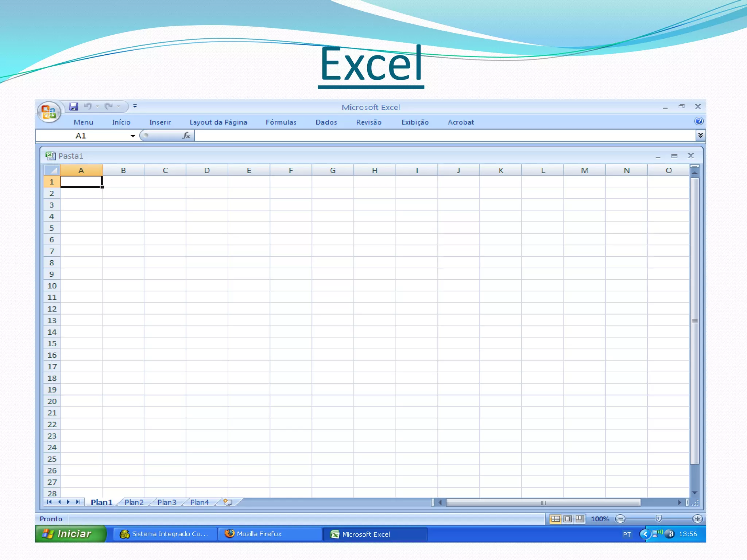Click cell A1

81,182
